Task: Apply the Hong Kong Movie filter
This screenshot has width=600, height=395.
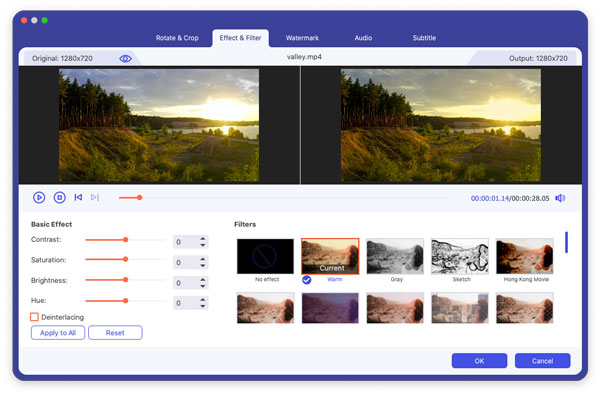Action: tap(525, 256)
